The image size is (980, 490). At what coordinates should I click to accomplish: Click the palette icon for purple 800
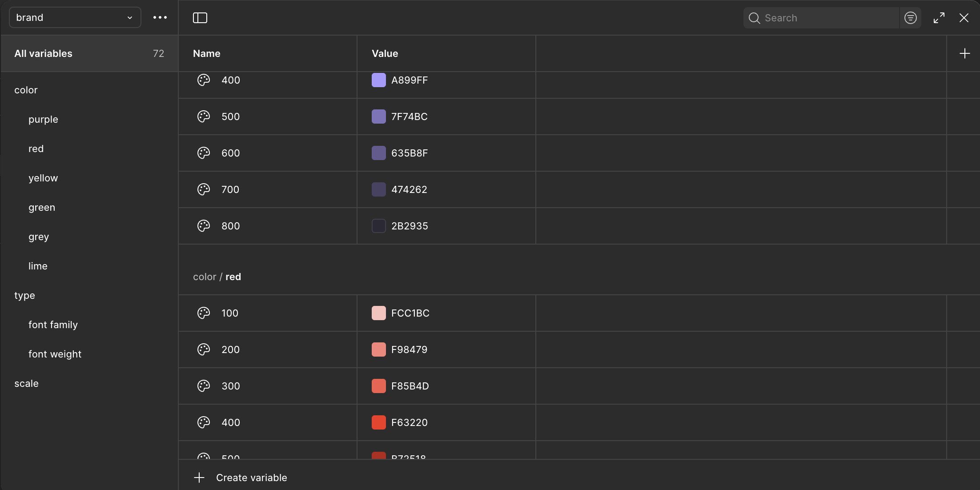coord(204,226)
